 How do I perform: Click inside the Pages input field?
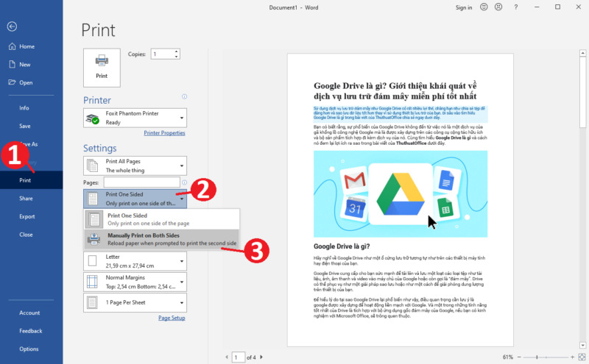(141, 182)
